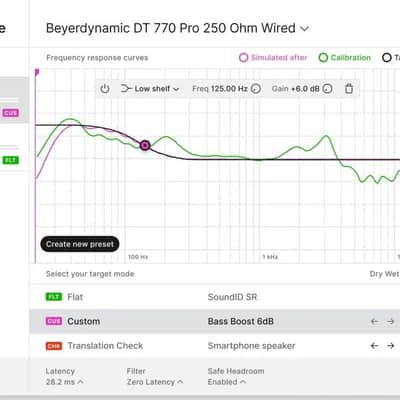The width and height of the screenshot is (400, 400).
Task: Click the pink marker at graph top-left
Action: click(37, 72)
